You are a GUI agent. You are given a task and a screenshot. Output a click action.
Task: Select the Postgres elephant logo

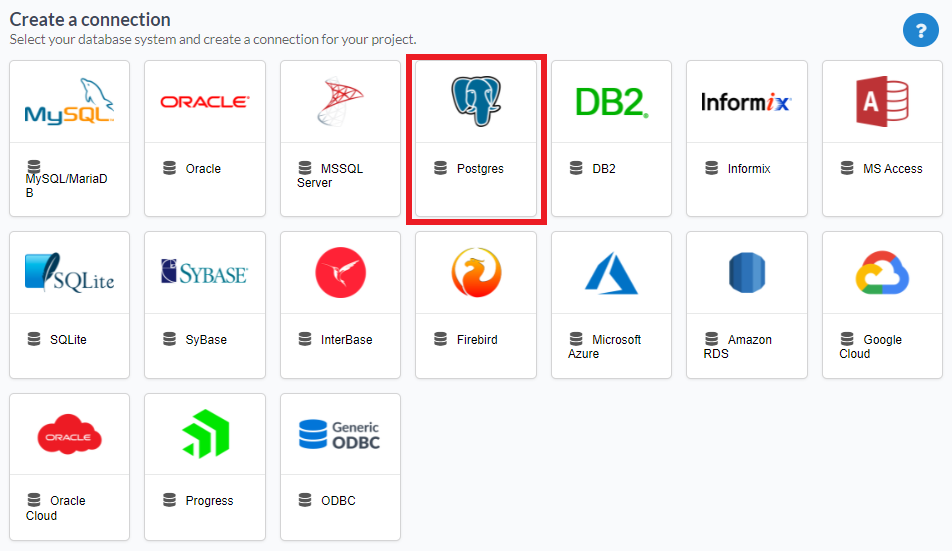(476, 101)
